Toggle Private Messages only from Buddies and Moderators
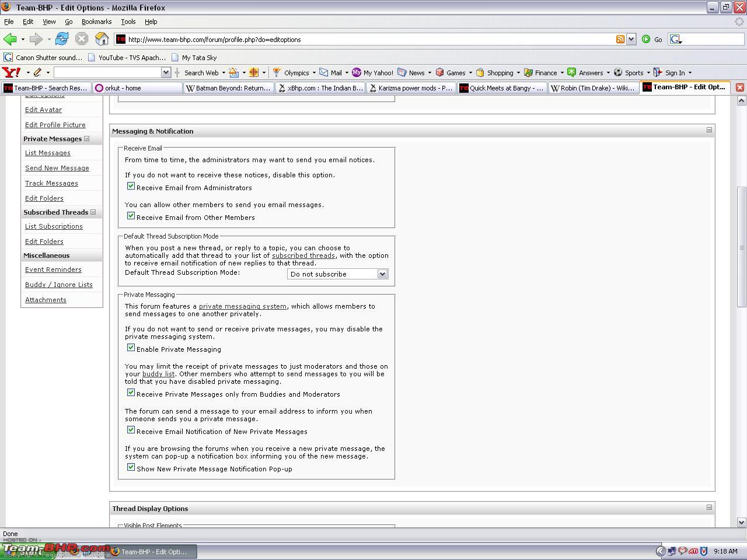Viewport: 747px width, 560px height. coord(131,393)
